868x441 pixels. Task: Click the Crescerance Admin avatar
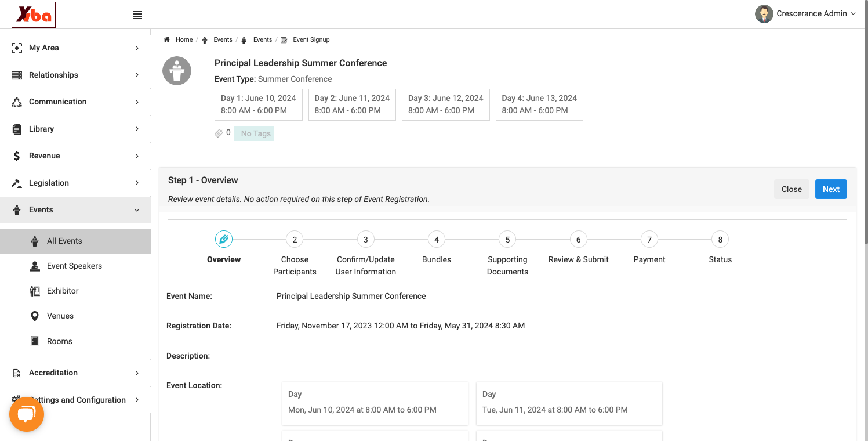[764, 14]
